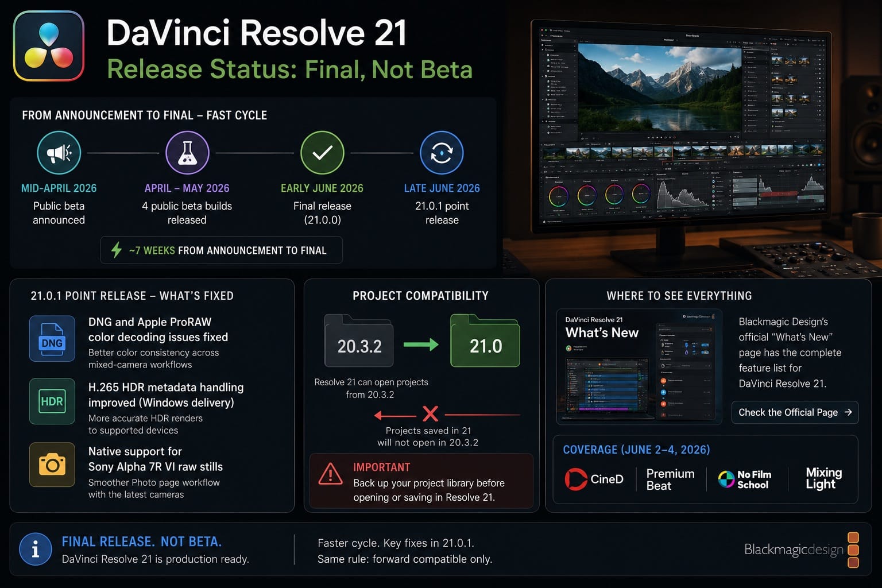Click 'Back up your project library' warning text
Screen dimensions: 882x588
point(429,490)
